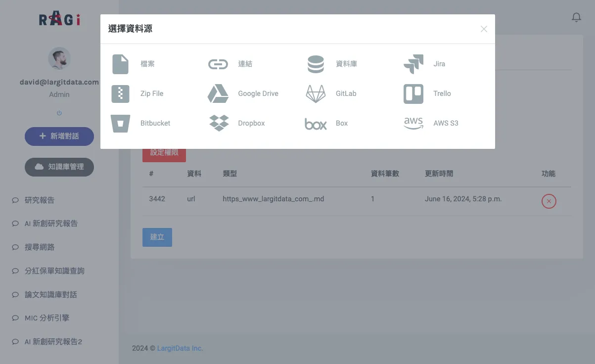Select the Jira icon
595x364 pixels.
(413, 64)
